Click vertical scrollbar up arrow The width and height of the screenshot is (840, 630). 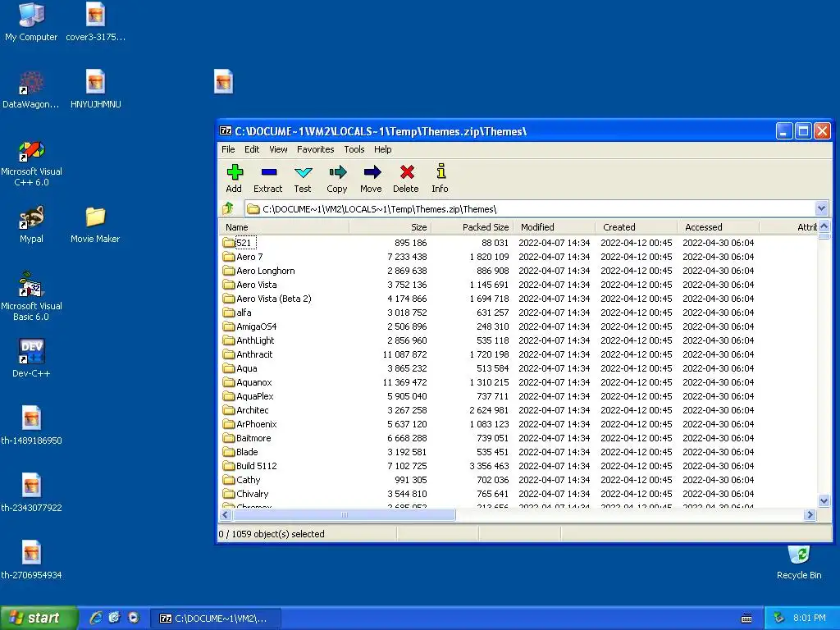[824, 226]
